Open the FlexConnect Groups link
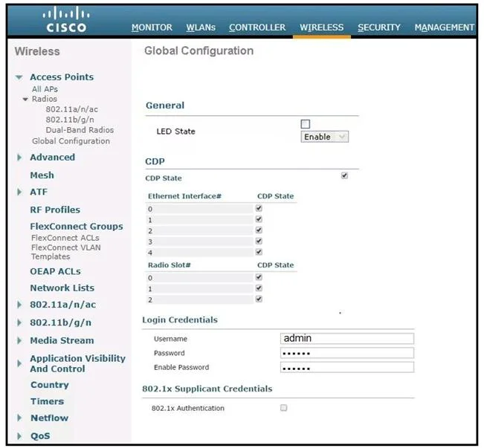 (x=77, y=227)
